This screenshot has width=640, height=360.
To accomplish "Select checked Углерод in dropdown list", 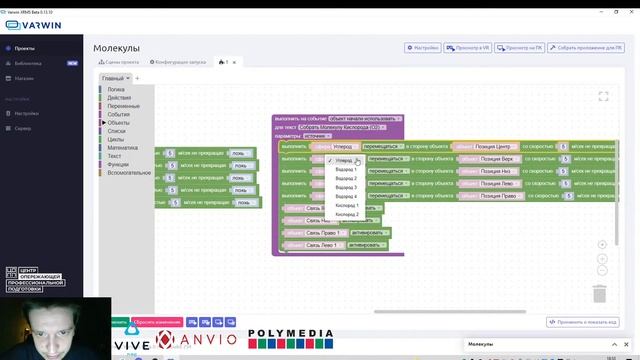I will pos(344,160).
